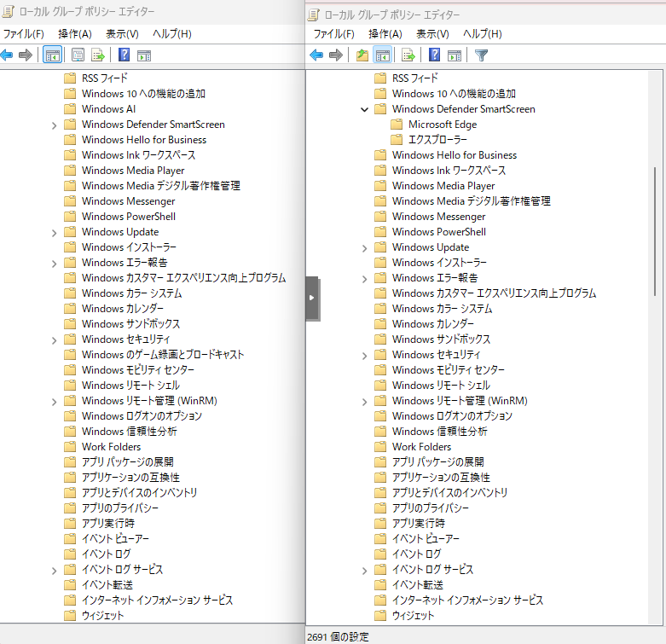Click Export List icon in right window
Image resolution: width=666 pixels, height=644 pixels.
(408, 55)
